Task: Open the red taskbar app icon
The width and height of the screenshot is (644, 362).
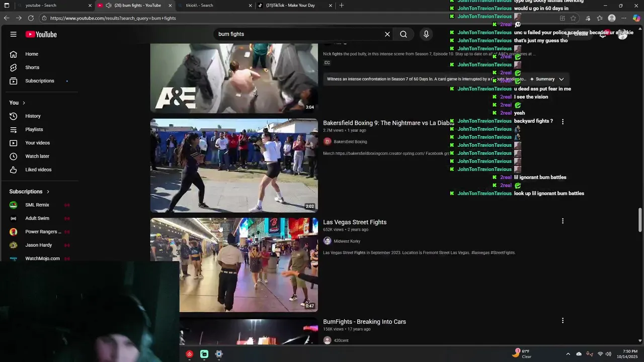Action: tap(189, 354)
